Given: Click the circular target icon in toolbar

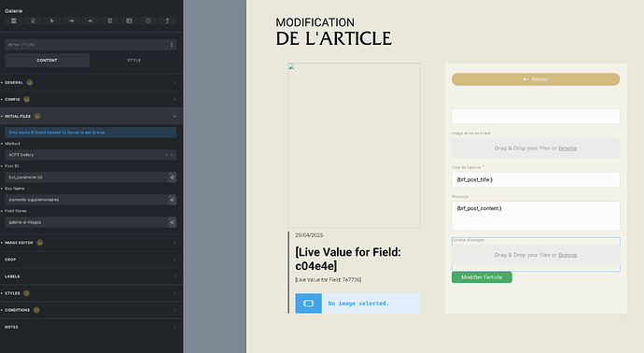Looking at the screenshot, I should [x=148, y=21].
